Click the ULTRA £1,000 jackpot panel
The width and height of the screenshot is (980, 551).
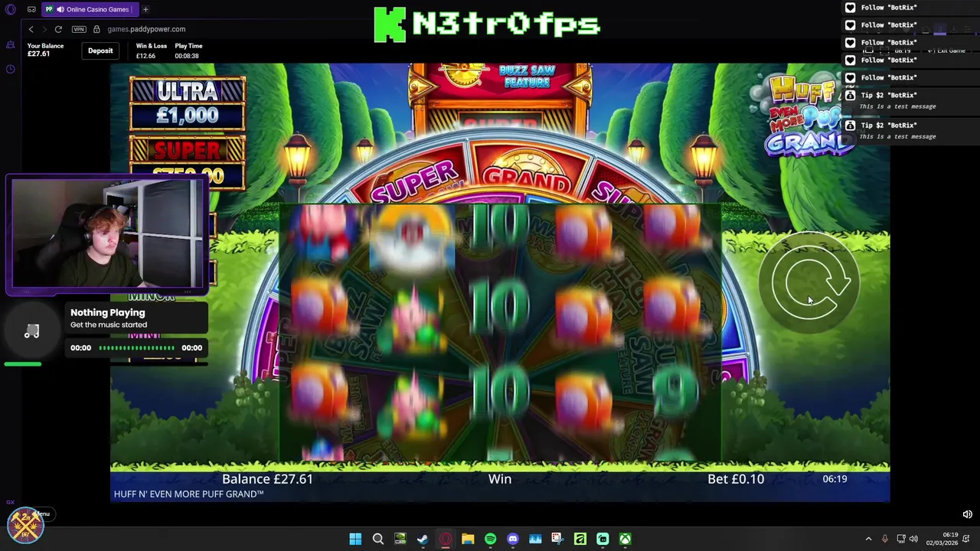click(x=188, y=103)
